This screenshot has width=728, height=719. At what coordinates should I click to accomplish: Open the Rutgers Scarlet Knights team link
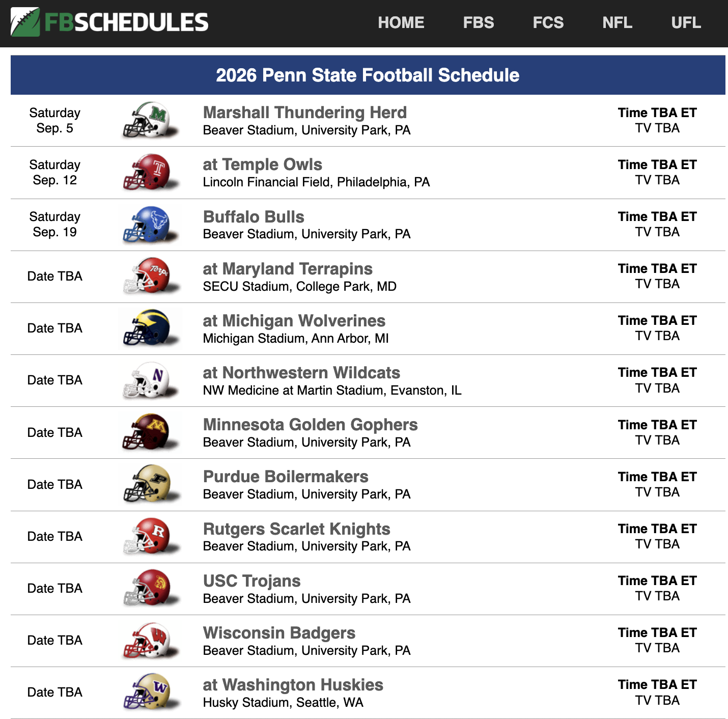pos(296,529)
